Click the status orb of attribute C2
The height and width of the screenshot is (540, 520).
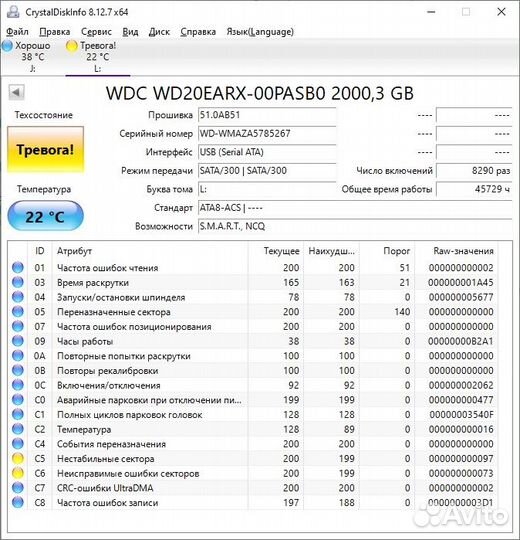[18, 429]
